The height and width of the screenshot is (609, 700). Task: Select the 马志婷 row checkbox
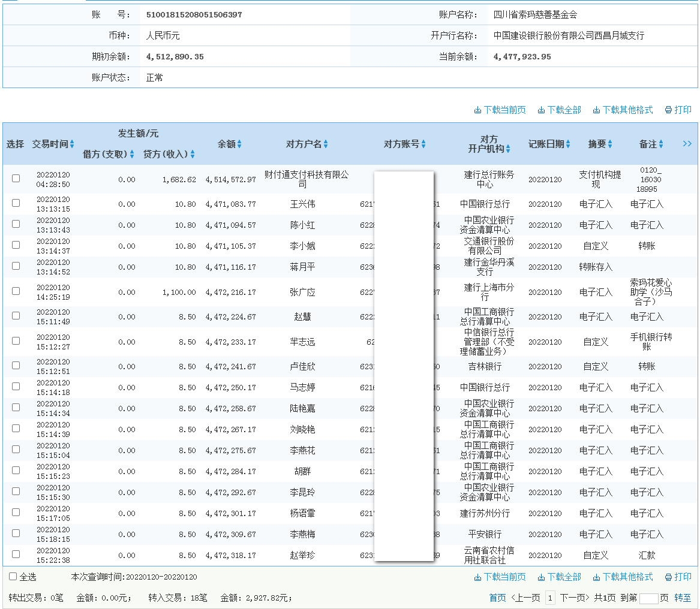(16, 387)
